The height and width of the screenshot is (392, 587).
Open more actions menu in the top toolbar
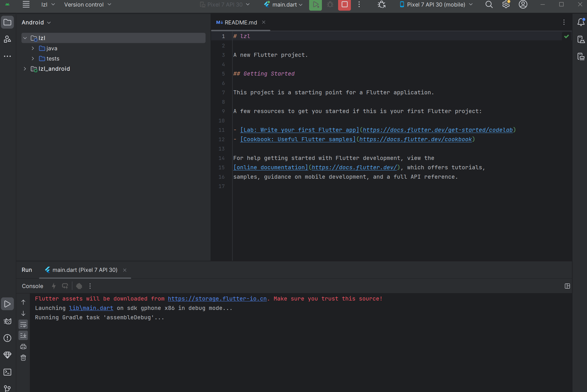(359, 5)
